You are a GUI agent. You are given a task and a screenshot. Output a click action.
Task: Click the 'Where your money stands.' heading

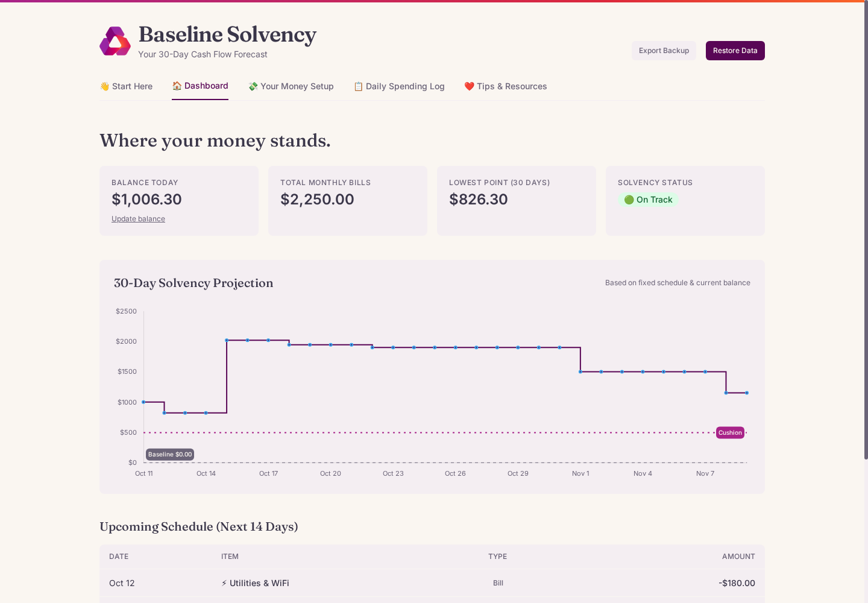(x=215, y=140)
